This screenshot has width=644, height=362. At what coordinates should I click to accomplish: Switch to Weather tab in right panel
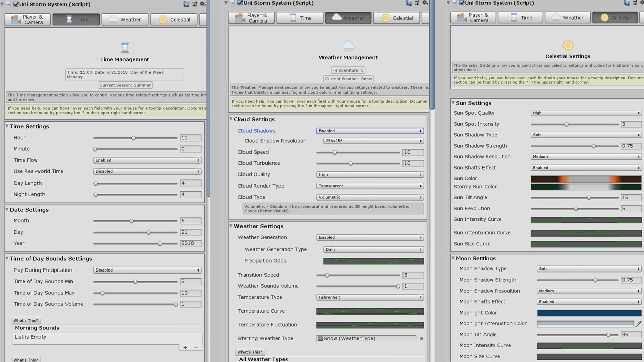pyautogui.click(x=567, y=18)
